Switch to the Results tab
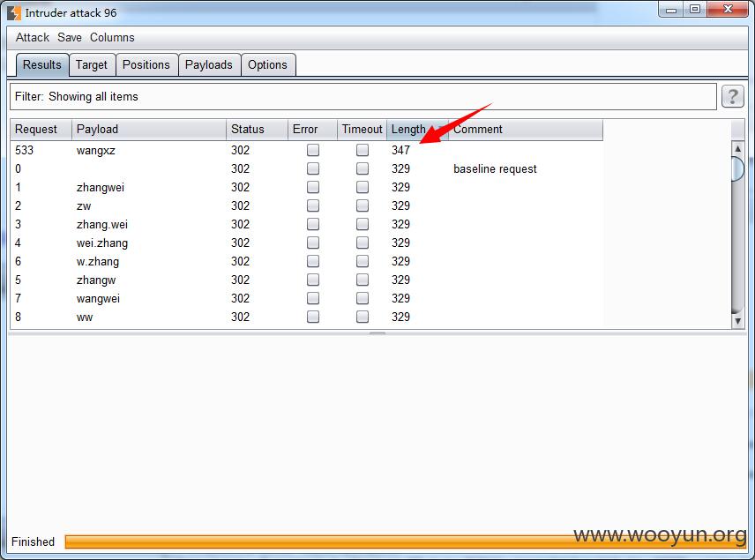The width and height of the screenshot is (755, 560). (41, 64)
